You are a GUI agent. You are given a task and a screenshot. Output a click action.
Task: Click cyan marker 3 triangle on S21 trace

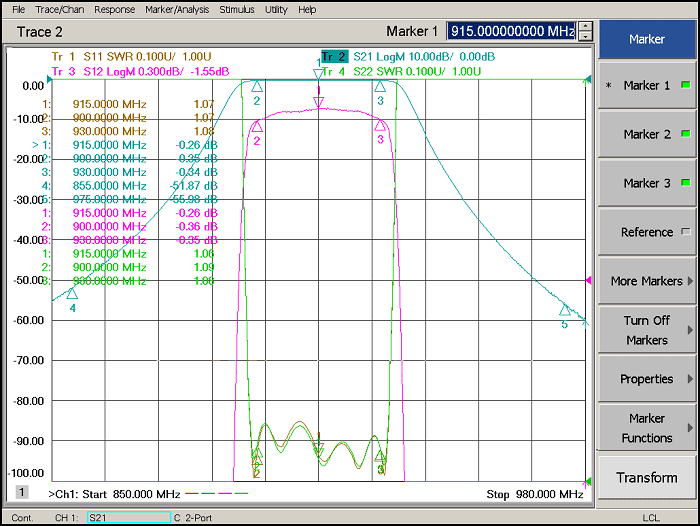coord(380,87)
